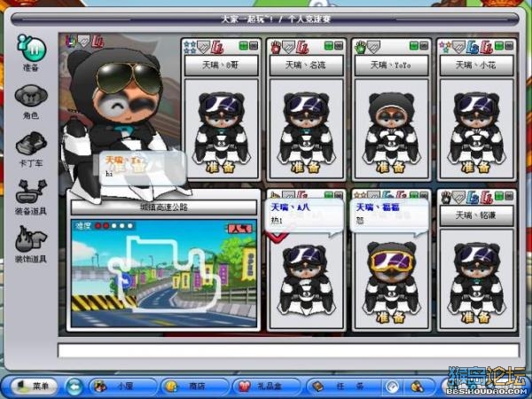This screenshot has height=399, width=532.
Task: Select the 天瑞、小花 character avatar
Action: point(476,129)
